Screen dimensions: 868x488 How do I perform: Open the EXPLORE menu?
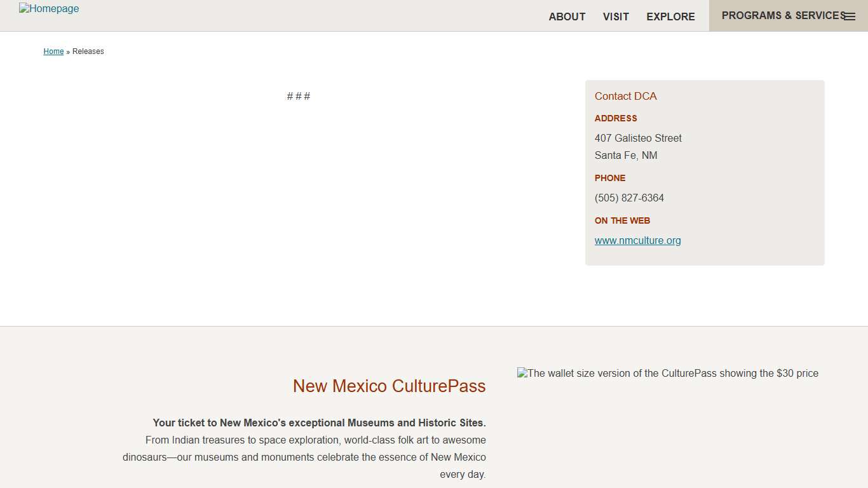(x=670, y=17)
